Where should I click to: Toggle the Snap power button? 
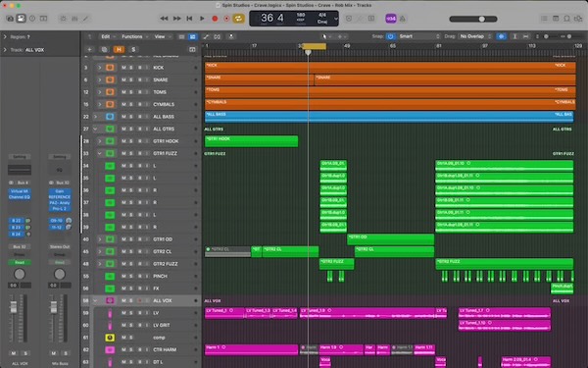390,36
